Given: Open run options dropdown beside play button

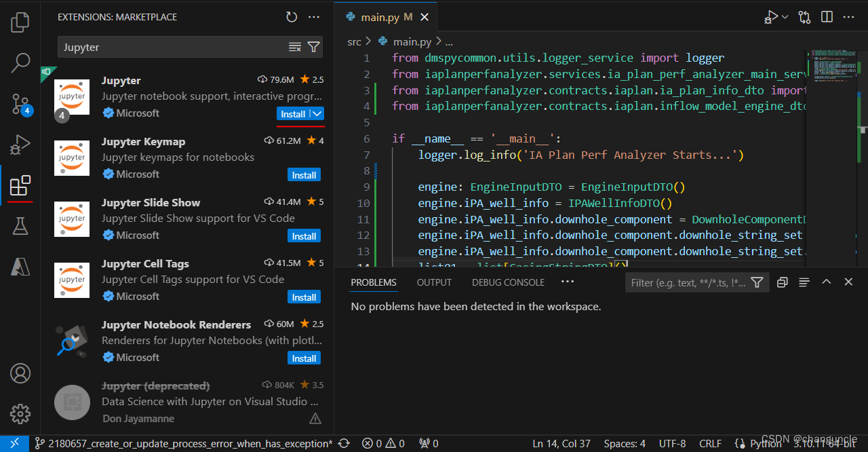Looking at the screenshot, I should 785,16.
